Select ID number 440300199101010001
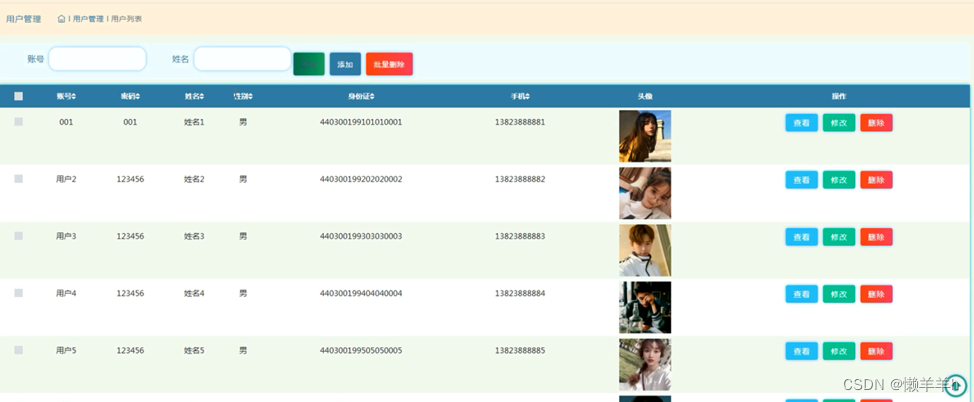The image size is (974, 402). pos(361,122)
